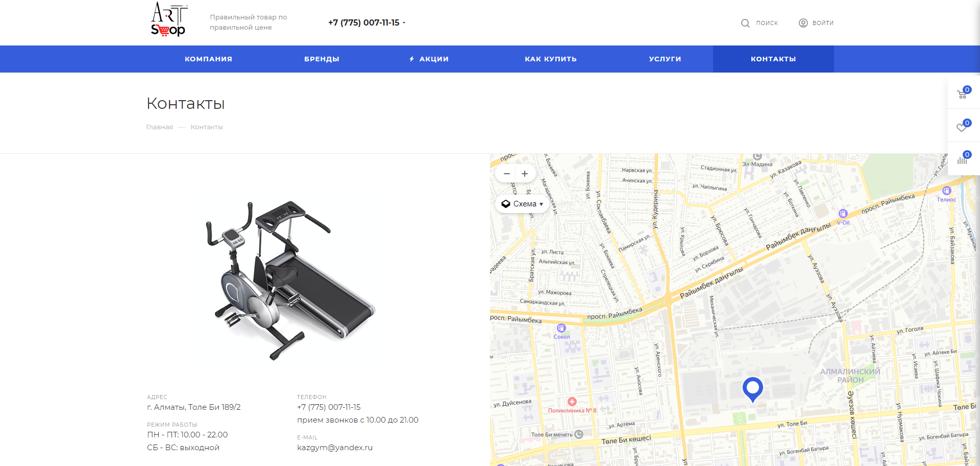The image size is (980, 466).
Task: Open the Бренды menu
Action: [x=322, y=59]
